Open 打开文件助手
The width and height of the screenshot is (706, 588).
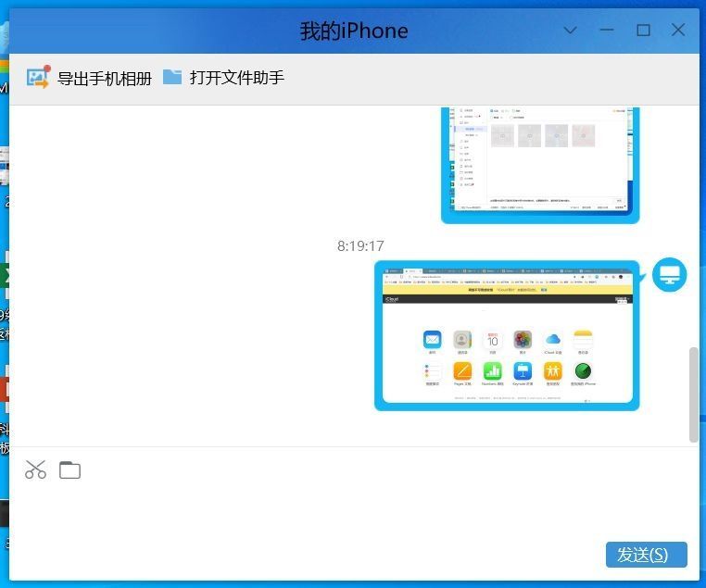click(237, 78)
